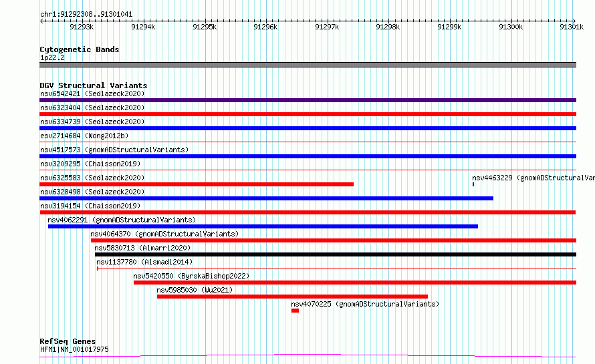
Task: Click the RefSeq Genes track title
Action: (68, 341)
